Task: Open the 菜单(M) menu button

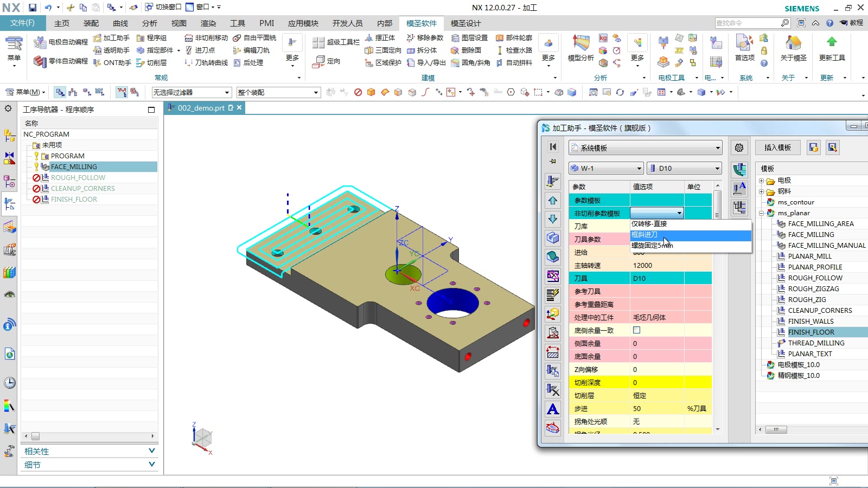Action: (x=25, y=92)
